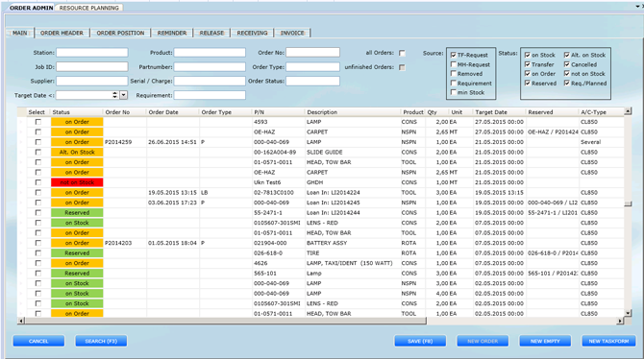Toggle the on Order status checkbox
This screenshot has height=359, width=644.
pyautogui.click(x=528, y=74)
